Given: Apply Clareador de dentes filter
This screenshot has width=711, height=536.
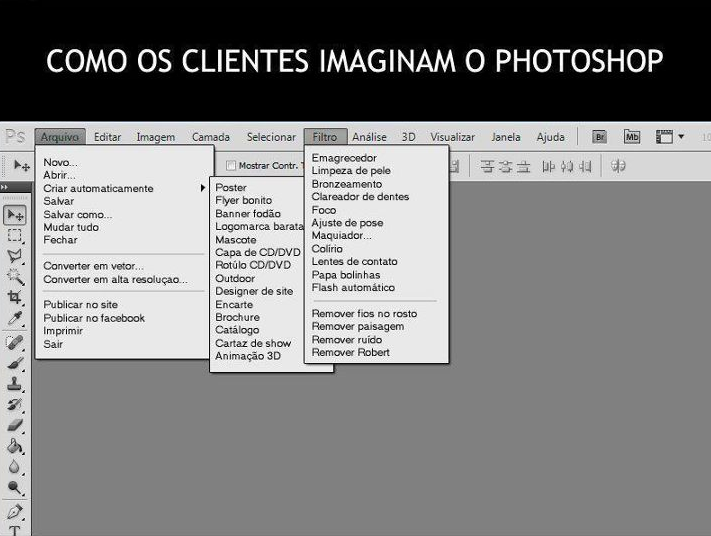Looking at the screenshot, I should tap(360, 197).
